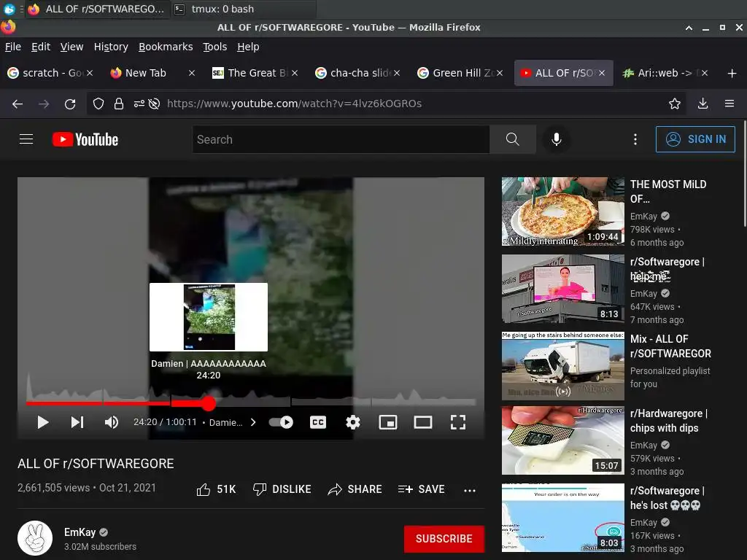
Task: Open the Firefox downloads panel
Action: pos(703,104)
